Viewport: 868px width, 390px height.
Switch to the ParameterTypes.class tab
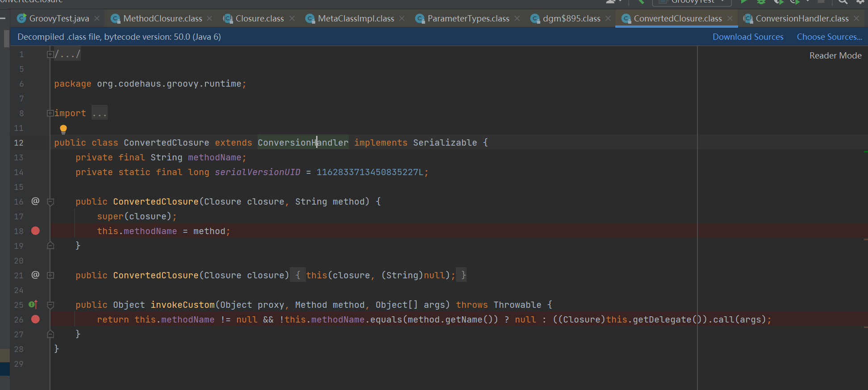coord(468,18)
